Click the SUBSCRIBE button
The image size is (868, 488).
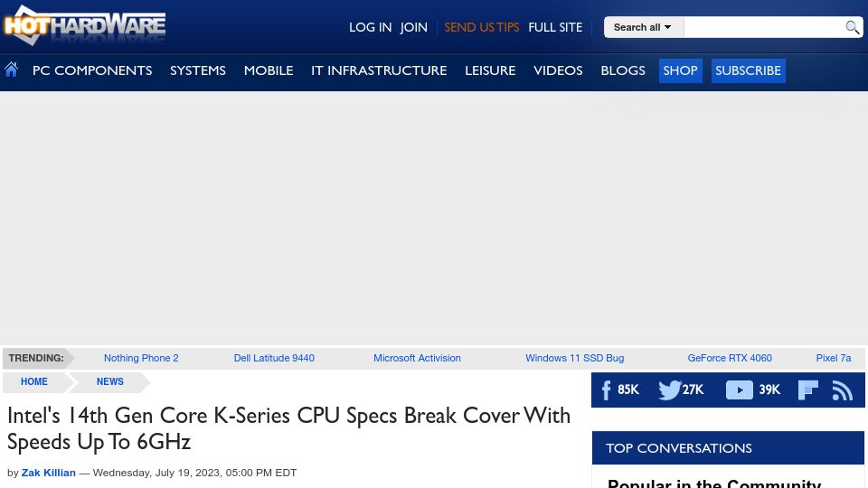click(x=748, y=70)
